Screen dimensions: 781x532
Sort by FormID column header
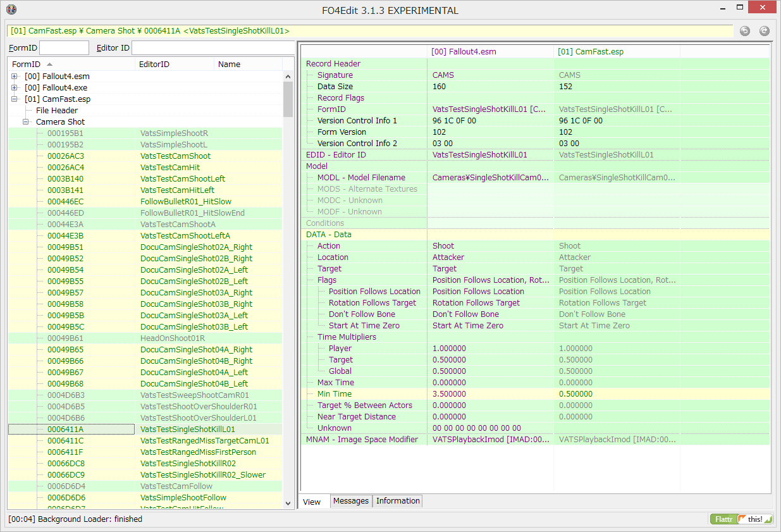[x=71, y=64]
